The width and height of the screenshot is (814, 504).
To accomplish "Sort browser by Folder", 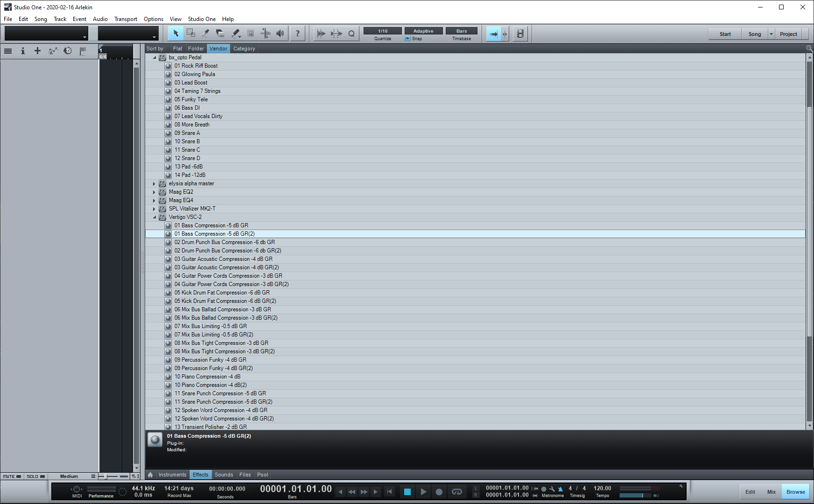I will pos(196,49).
